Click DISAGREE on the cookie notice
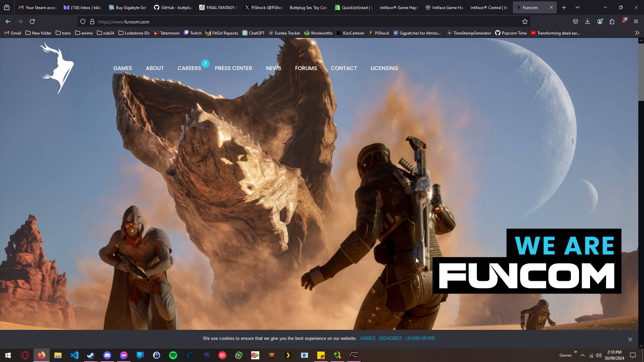The height and width of the screenshot is (362, 644). pyautogui.click(x=390, y=338)
